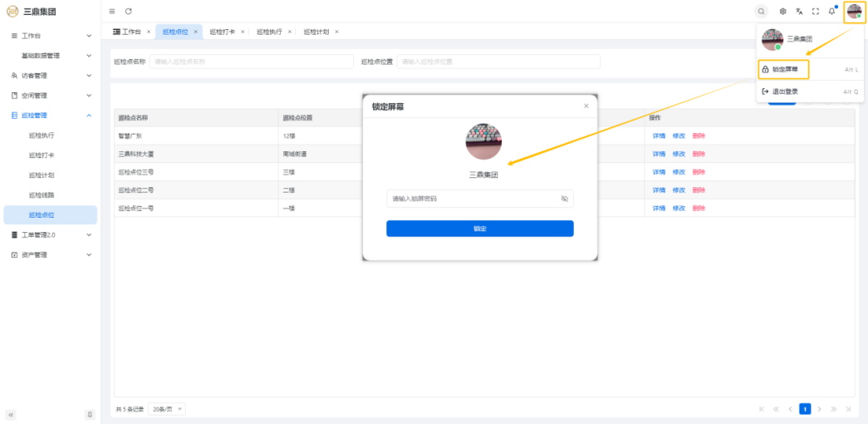Click the user avatar in top right
The width and height of the screenshot is (868, 424).
click(854, 12)
